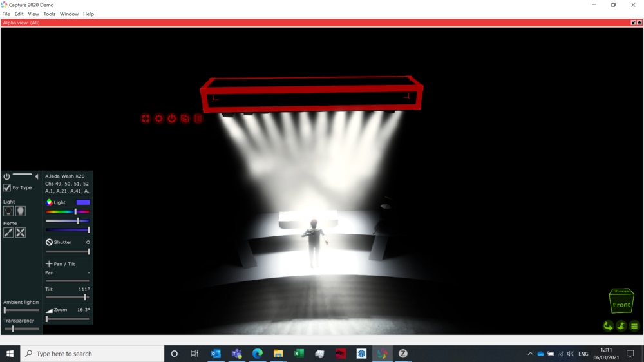644x362 pixels.
Task: Open the Window menu
Action: pyautogui.click(x=69, y=14)
